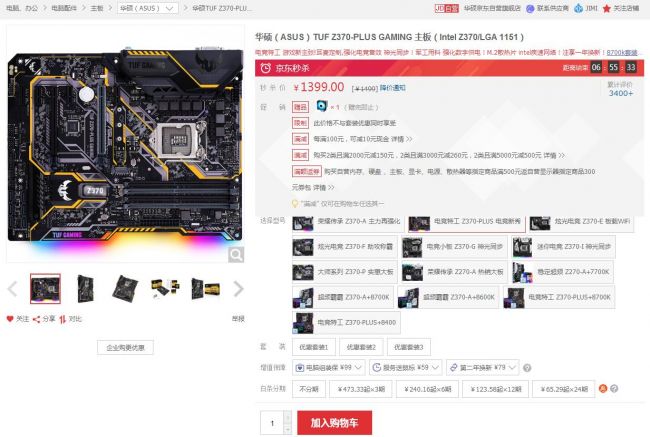Open the ASUS brand breadcrumb dropdown
This screenshot has width=650, height=437.
[148, 8]
